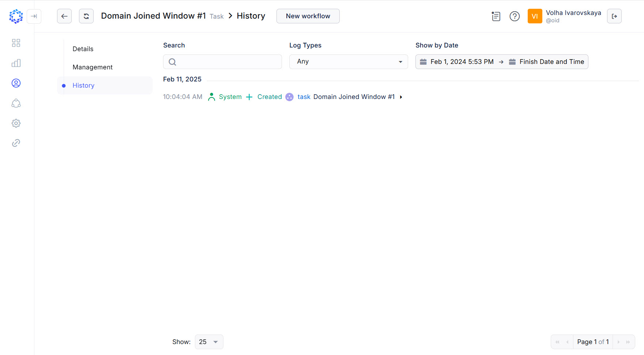Open the Show 25 page size dropdown
644x355 pixels.
(x=209, y=342)
